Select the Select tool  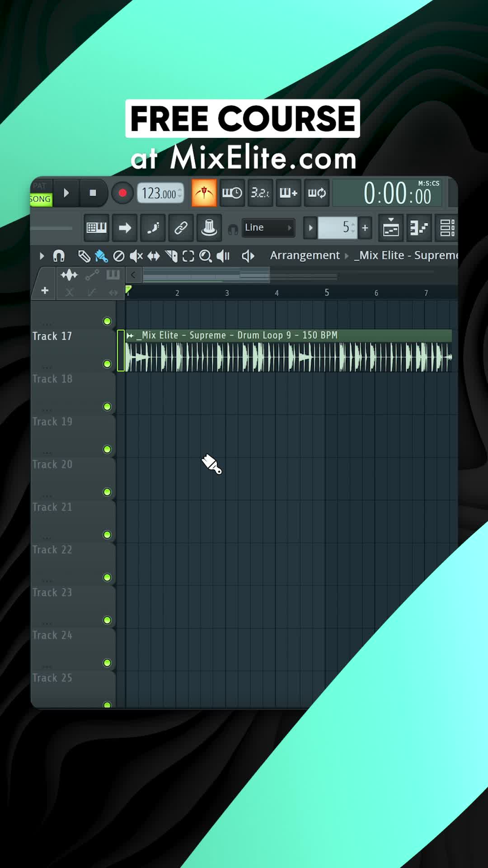[188, 256]
